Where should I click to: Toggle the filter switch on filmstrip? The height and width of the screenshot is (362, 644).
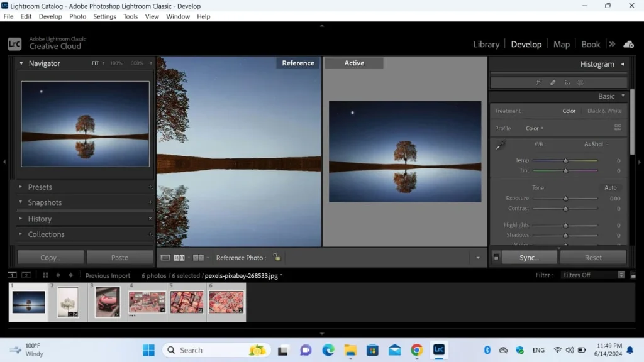[x=633, y=275]
